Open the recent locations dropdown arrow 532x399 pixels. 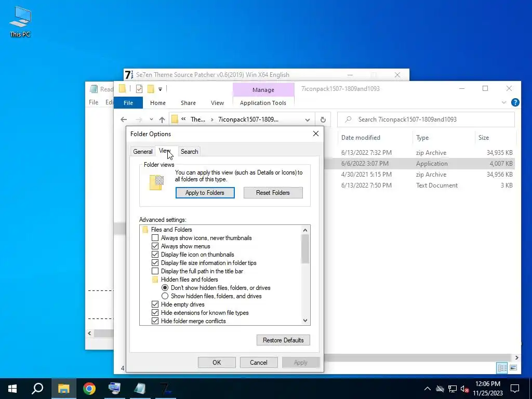click(x=151, y=119)
